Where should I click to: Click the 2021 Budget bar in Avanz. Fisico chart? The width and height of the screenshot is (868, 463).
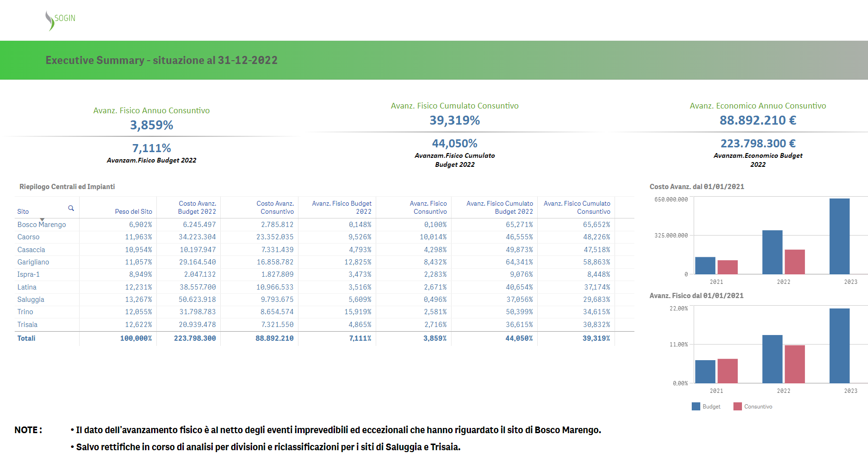point(705,372)
